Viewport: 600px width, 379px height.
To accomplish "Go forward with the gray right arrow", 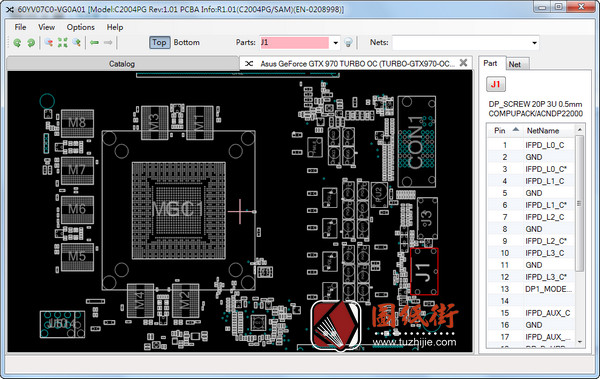I will pyautogui.click(x=108, y=42).
